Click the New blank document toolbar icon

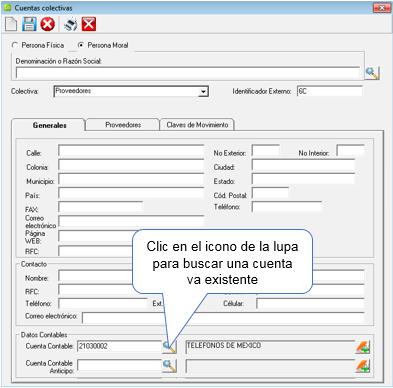11,24
